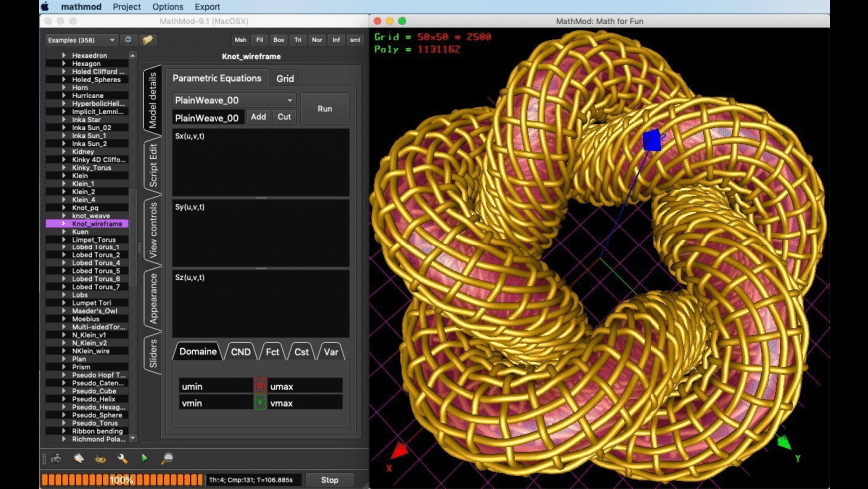Click the green icon between vmin and vmax
Viewport: 868px width, 489px height.
260,402
